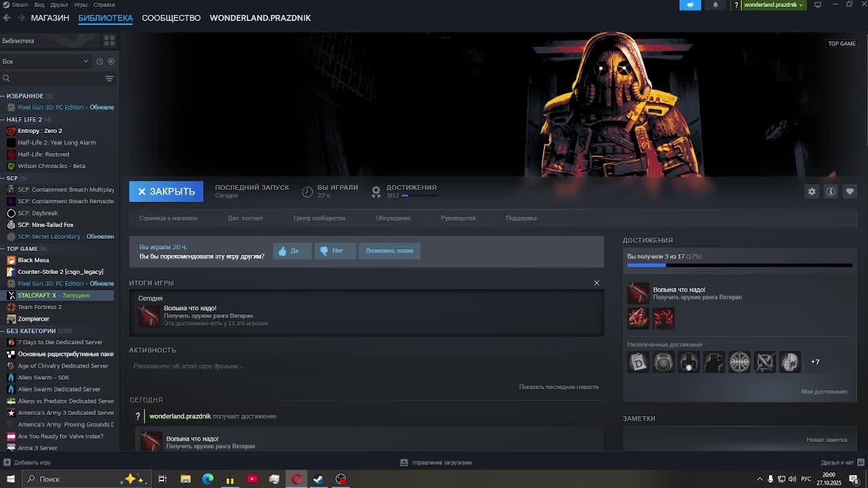868x488 pixels.
Task: Select Entropy : Zero 2 in library
Action: pyautogui.click(x=40, y=131)
